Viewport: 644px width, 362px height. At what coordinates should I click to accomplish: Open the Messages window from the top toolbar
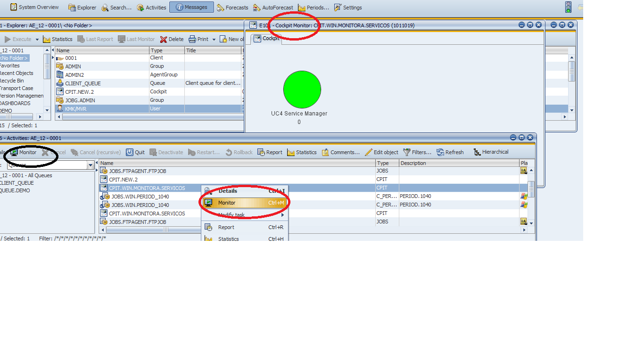(191, 7)
